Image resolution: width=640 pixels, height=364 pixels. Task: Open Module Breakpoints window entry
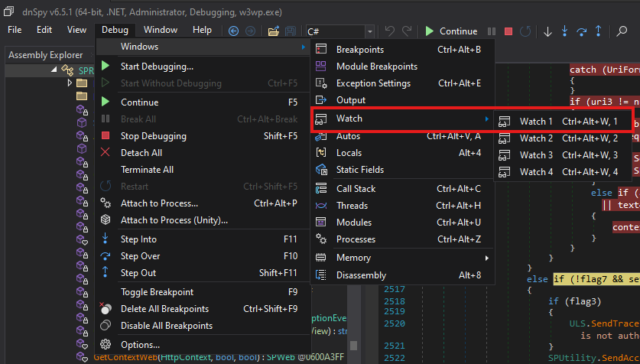(402, 67)
